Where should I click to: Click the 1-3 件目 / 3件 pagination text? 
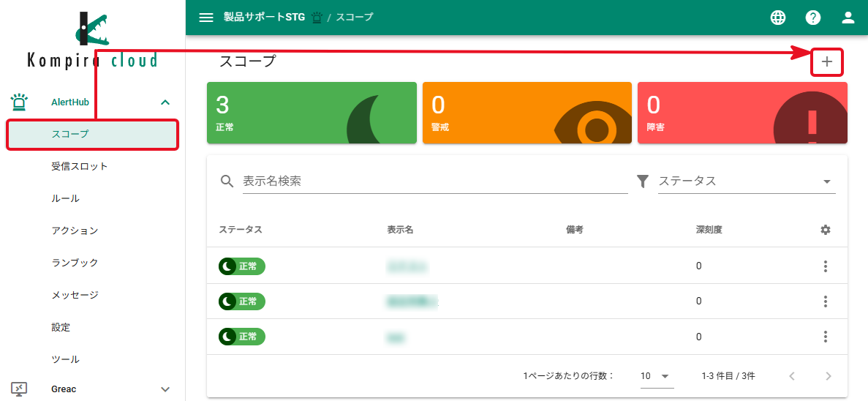pos(728,376)
